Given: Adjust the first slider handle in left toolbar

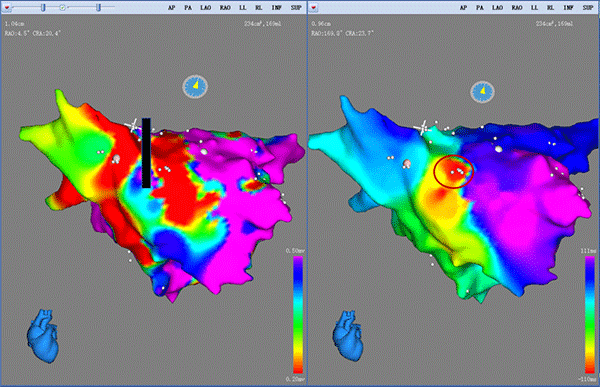Looking at the screenshot, I should coord(43,7).
